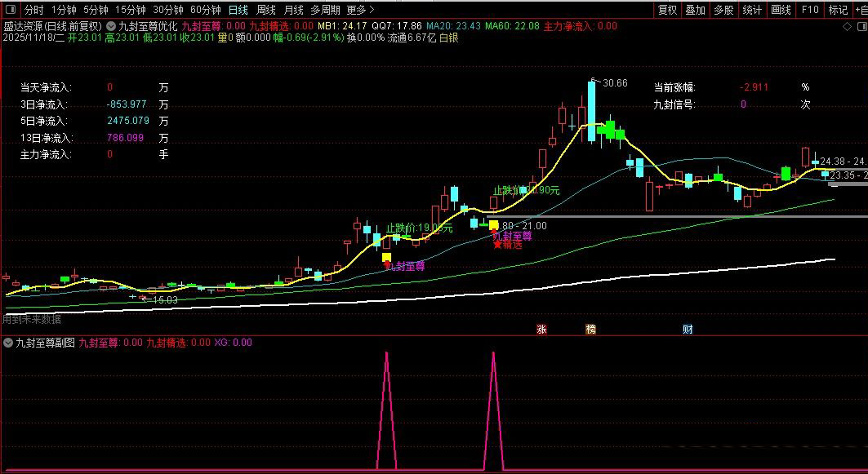Image resolution: width=868 pixels, height=474 pixels.
Task: Click the 13日净流入 value 786.099
Action: [125, 138]
